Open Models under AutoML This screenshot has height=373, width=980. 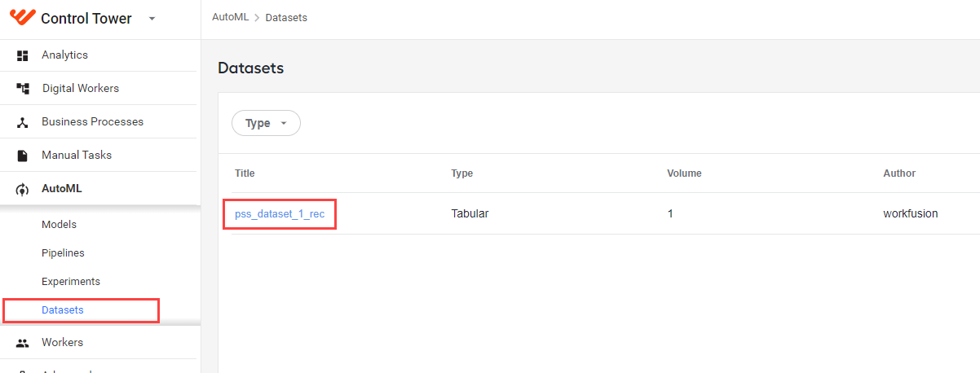click(59, 225)
